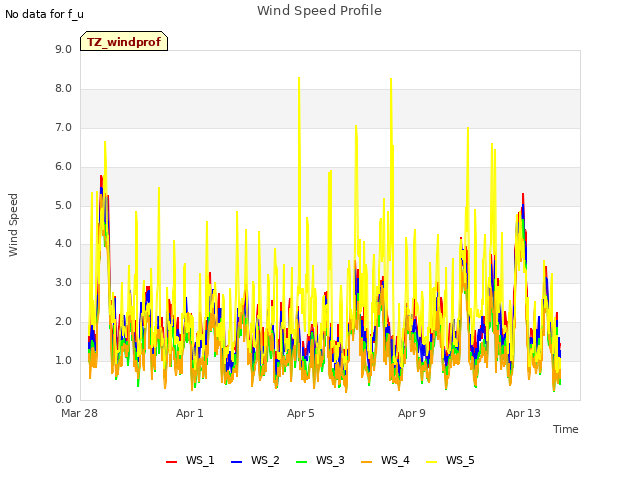Toggle the WS_2 legend entry
This screenshot has height=480, width=640.
[255, 460]
